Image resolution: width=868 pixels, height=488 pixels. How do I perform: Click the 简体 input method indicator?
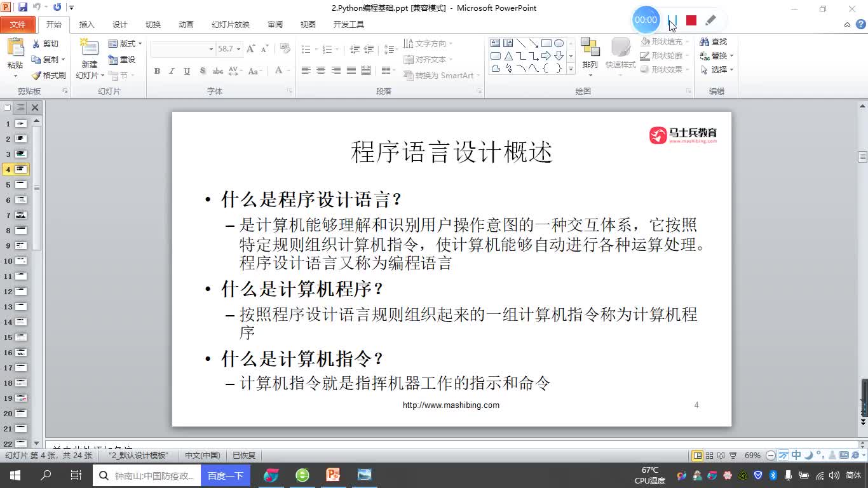tap(853, 475)
